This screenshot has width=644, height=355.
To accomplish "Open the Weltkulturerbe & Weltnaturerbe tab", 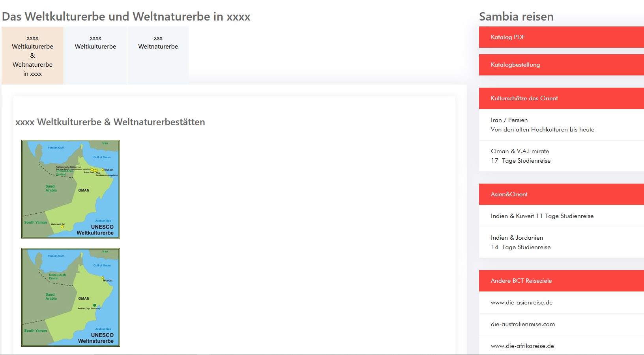I will click(x=32, y=56).
